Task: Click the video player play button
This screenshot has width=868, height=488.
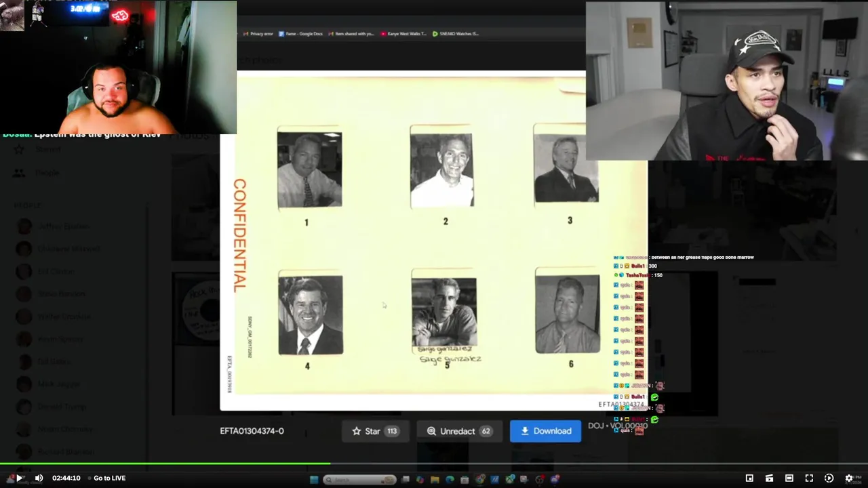Action: pyautogui.click(x=19, y=478)
